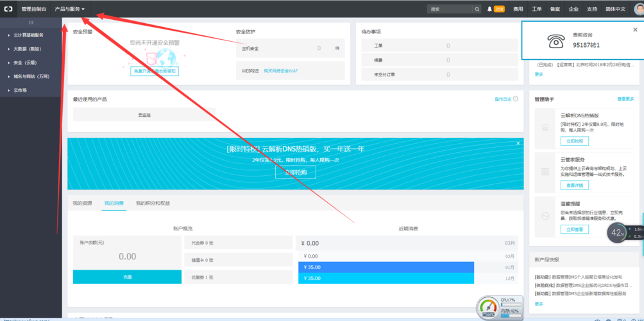The image size is (644, 321).
Task: Switch to the 我的资源 tab
Action: click(83, 203)
